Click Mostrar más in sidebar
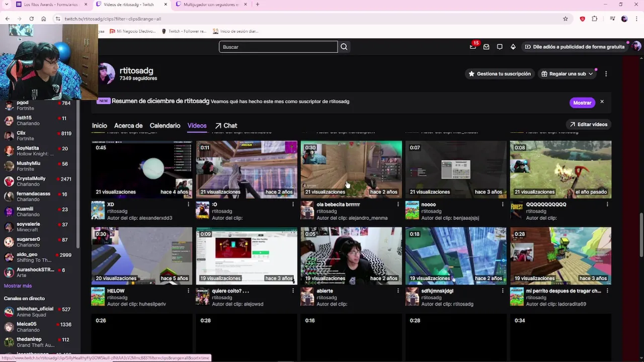The height and width of the screenshot is (362, 644). point(18,286)
